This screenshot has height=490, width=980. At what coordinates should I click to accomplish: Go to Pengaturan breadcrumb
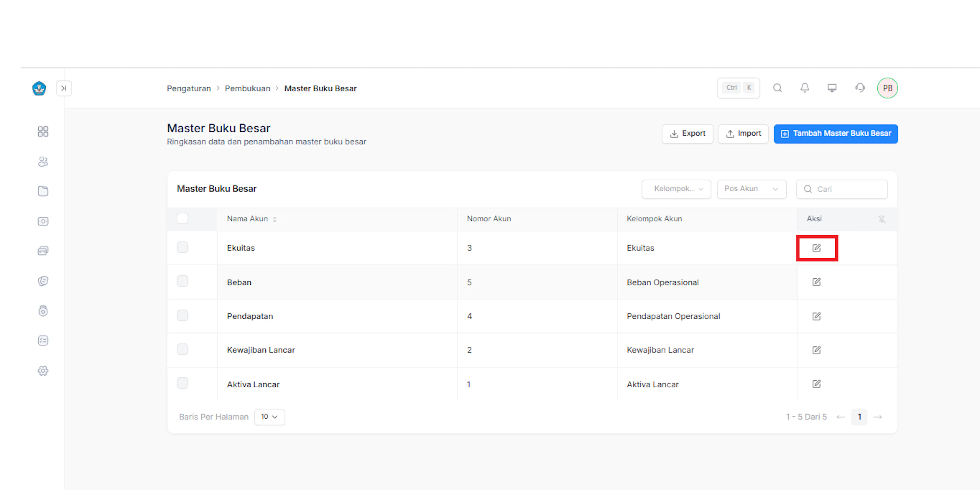189,88
